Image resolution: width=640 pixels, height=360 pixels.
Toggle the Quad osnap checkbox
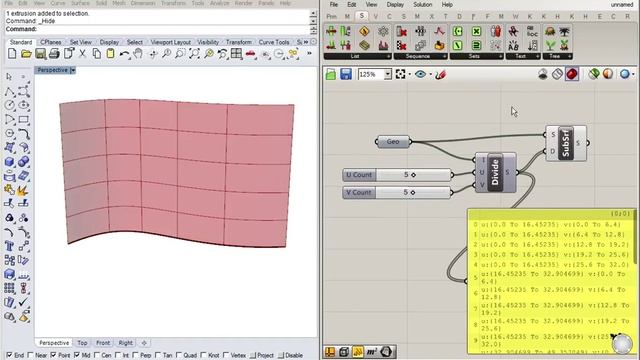(x=179, y=355)
